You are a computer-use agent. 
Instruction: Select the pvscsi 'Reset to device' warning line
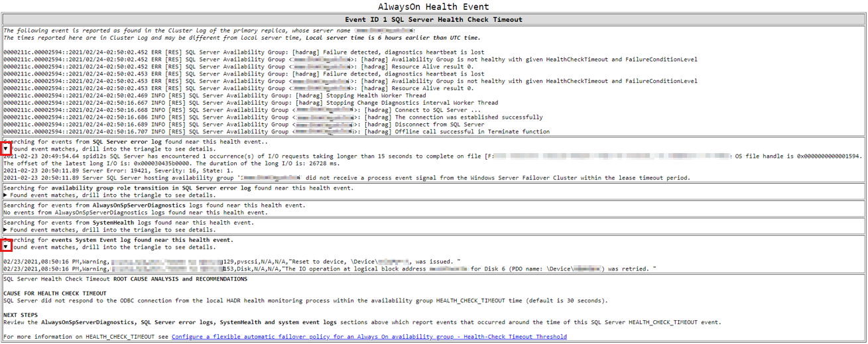231,261
